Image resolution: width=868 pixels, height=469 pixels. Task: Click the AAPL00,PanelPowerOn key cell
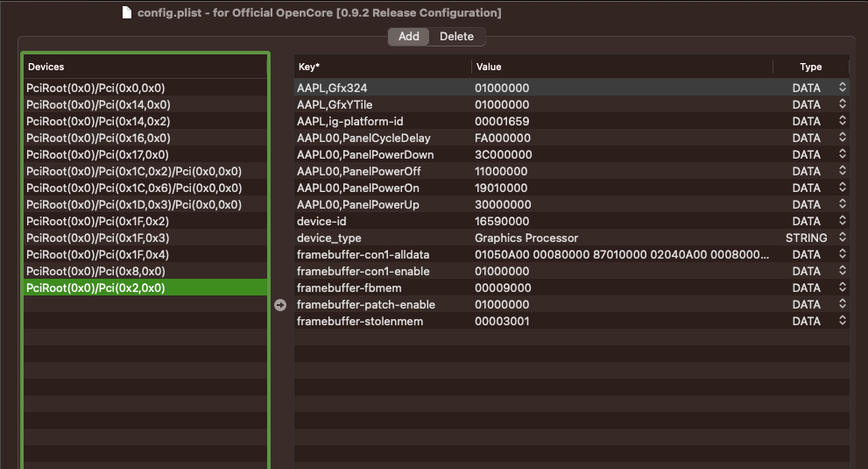[x=383, y=188]
